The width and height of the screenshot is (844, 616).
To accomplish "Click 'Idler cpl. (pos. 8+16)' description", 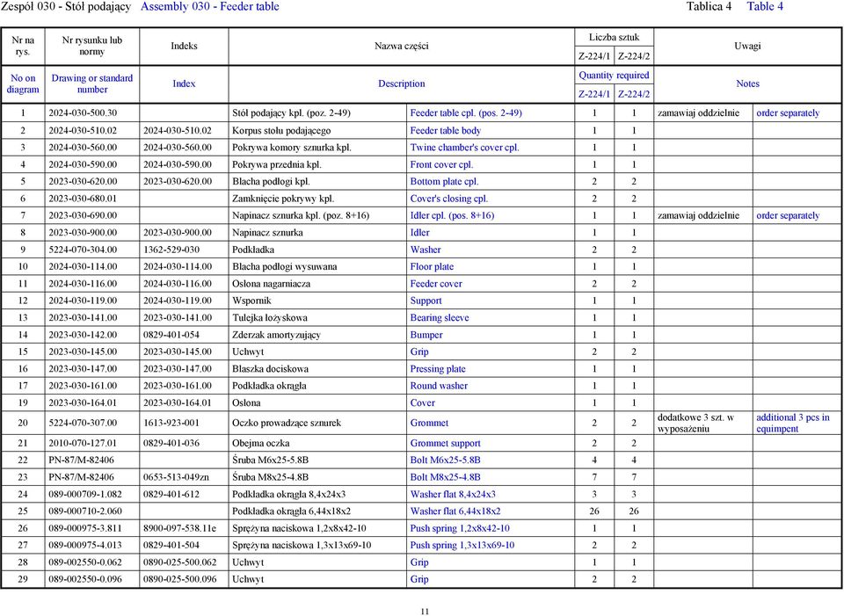I will 452,216.
